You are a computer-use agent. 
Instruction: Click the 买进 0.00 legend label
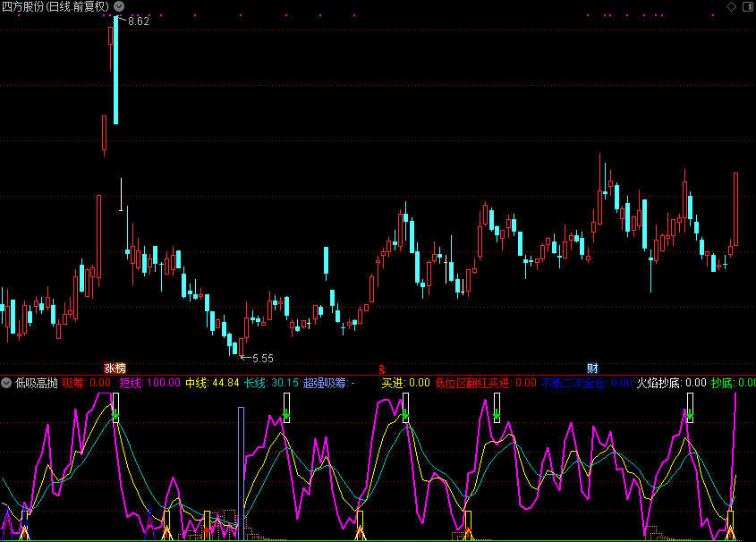pos(405,384)
